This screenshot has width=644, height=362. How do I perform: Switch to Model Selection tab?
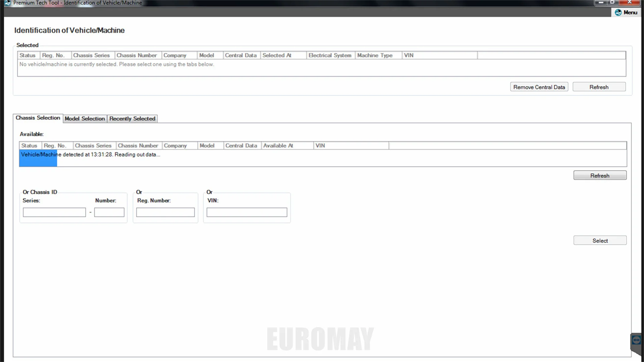point(85,119)
